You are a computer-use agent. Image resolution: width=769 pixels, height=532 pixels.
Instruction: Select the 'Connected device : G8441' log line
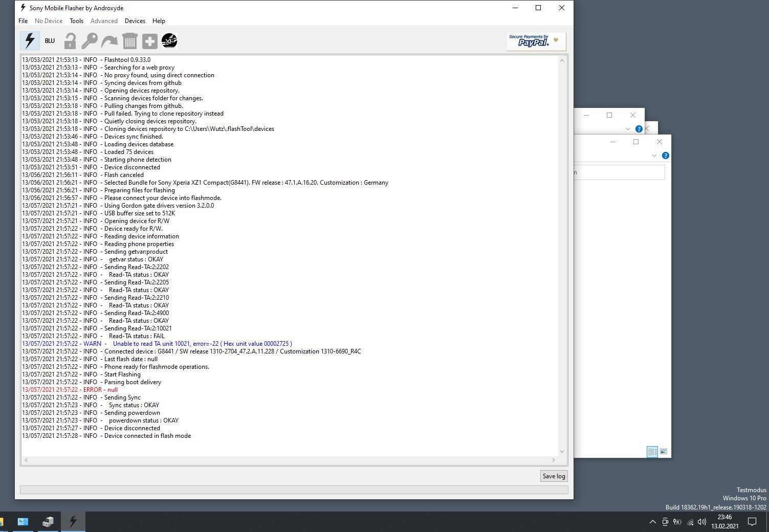pos(191,351)
